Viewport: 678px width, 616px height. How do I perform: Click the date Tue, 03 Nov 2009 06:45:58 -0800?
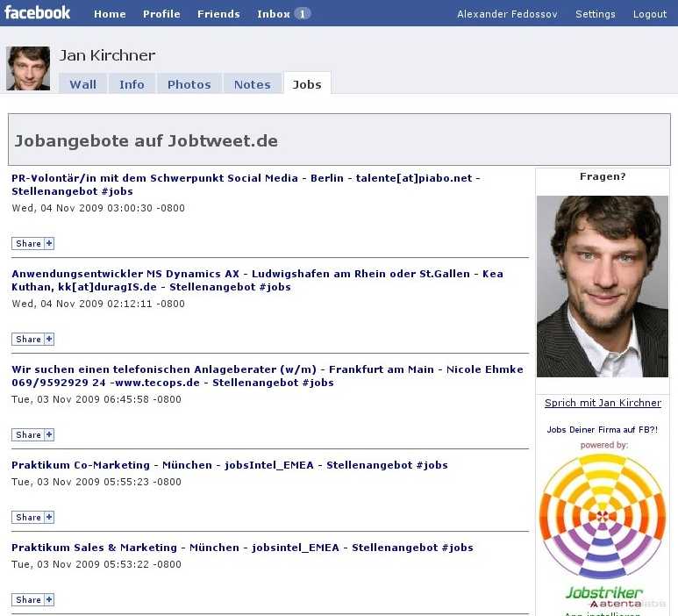click(x=96, y=399)
